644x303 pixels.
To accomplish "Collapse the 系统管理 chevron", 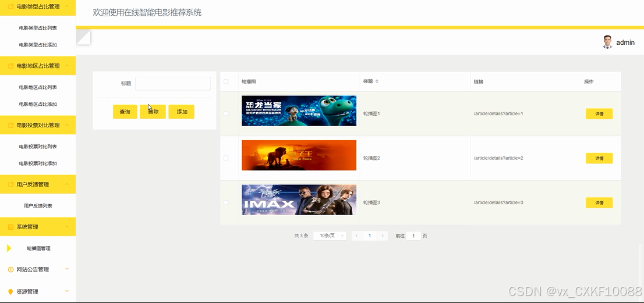I will (68, 226).
